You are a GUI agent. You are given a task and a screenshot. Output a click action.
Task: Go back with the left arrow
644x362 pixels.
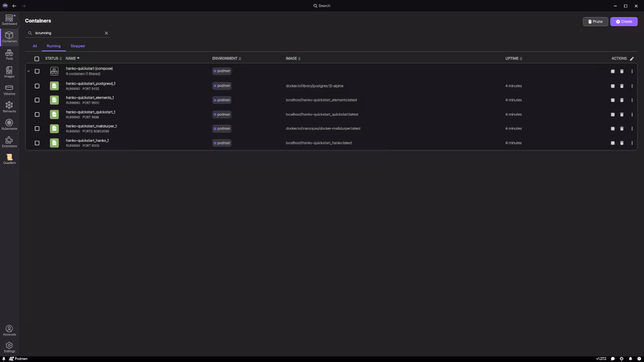[14, 6]
